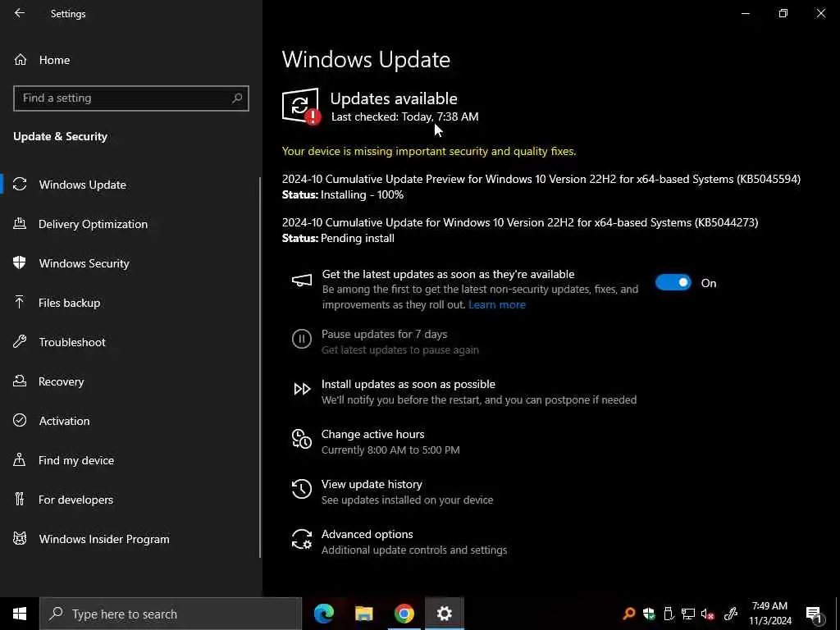
Task: Click the Activation checkmark icon
Action: (20, 421)
